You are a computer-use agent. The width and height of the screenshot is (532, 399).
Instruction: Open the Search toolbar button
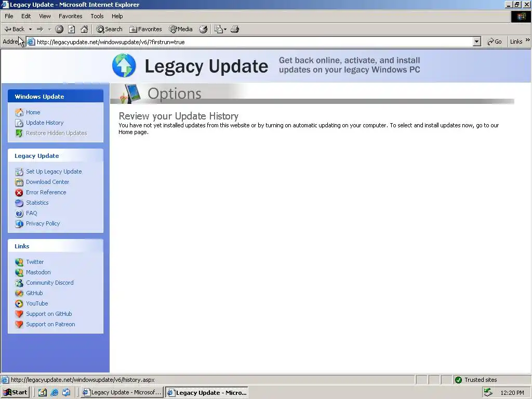click(109, 29)
